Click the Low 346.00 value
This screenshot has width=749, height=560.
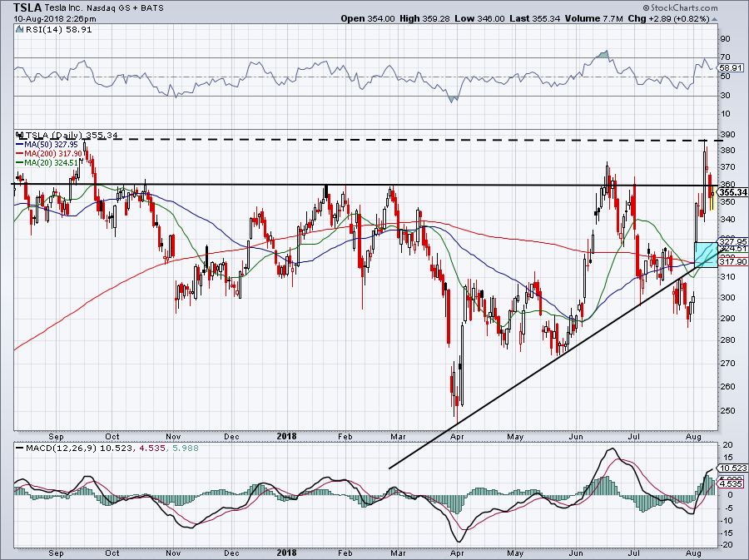(x=479, y=18)
